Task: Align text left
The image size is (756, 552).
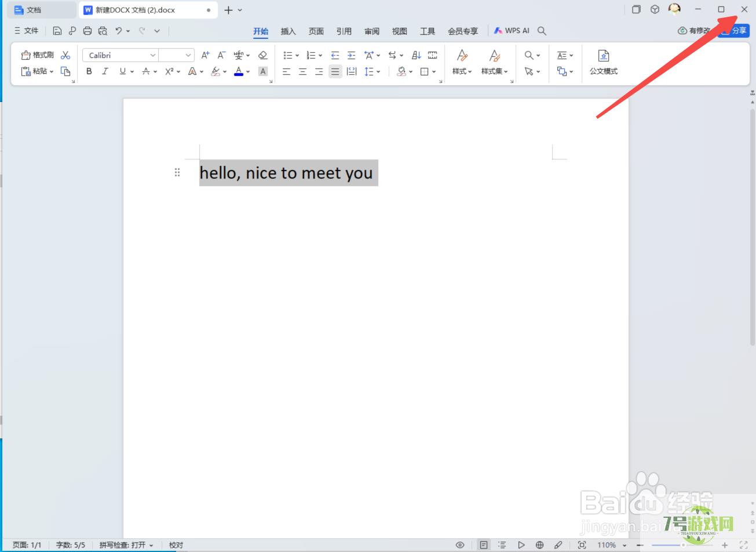Action: [286, 71]
